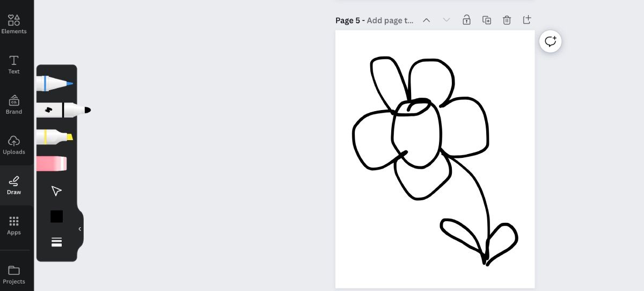This screenshot has height=291, width=644.
Task: Pick the yellow Highlighter tool
Action: tap(54, 137)
